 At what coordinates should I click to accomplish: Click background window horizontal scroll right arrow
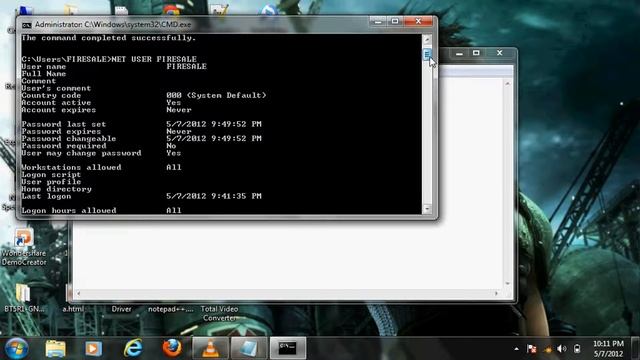pos(496,293)
